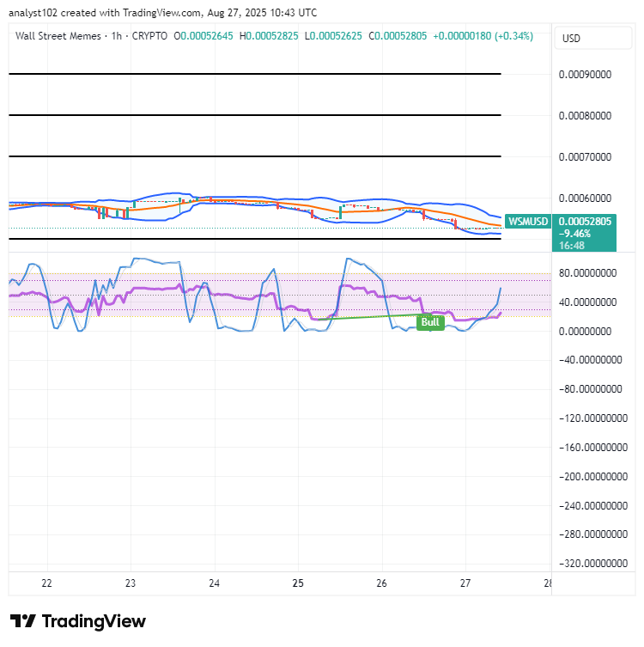Click date 27 on the time axis

465,583
